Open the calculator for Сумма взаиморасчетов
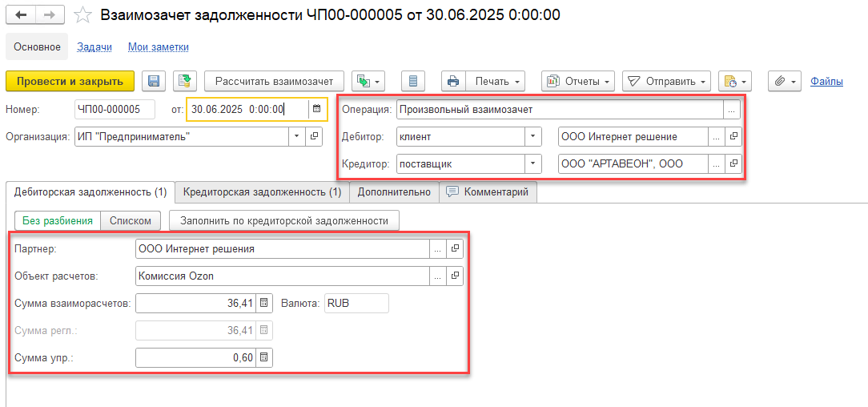868x407 pixels. coord(263,304)
